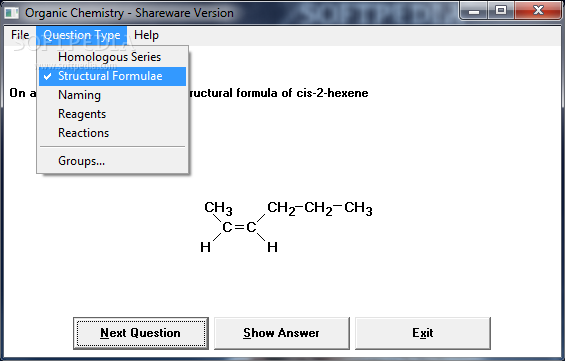The image size is (565, 361).
Task: Pick Reagents from the menu
Action: 112,114
